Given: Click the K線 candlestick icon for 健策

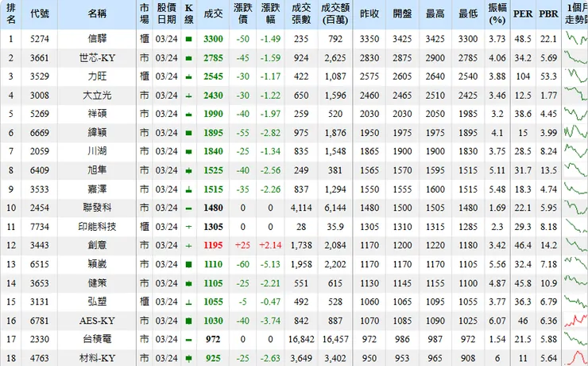Looking at the screenshot, I should tap(188, 283).
